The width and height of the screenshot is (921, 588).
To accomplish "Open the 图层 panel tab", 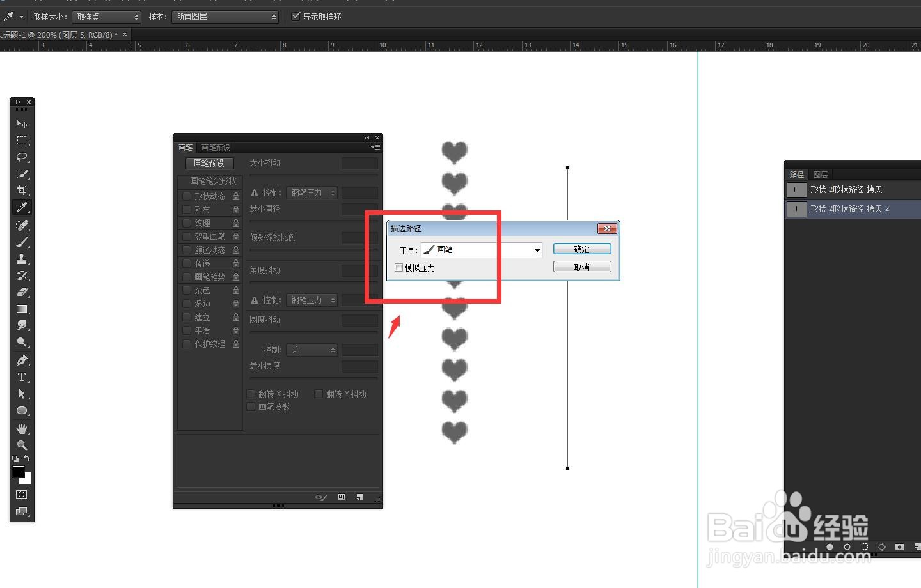I will (x=820, y=174).
